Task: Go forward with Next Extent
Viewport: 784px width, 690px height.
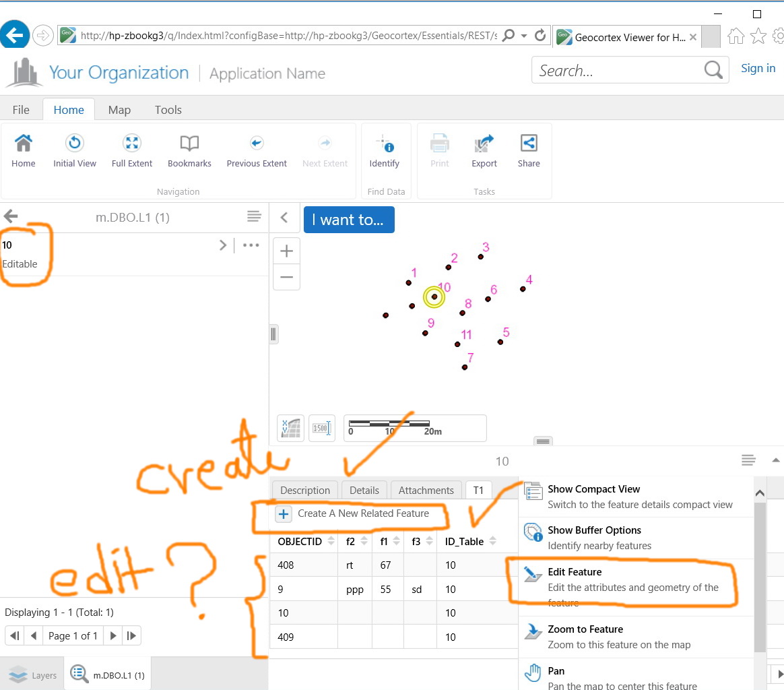Action: (x=325, y=151)
